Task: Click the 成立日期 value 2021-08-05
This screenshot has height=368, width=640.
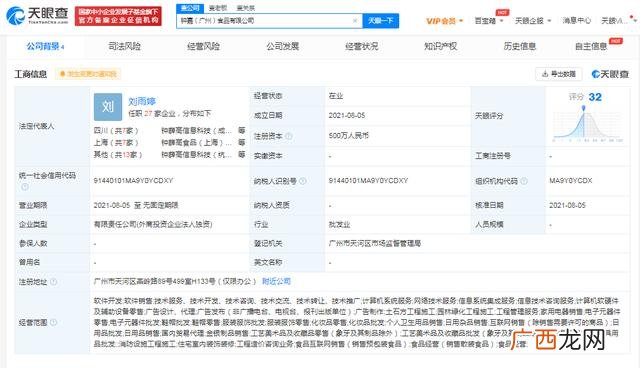Action: point(347,115)
